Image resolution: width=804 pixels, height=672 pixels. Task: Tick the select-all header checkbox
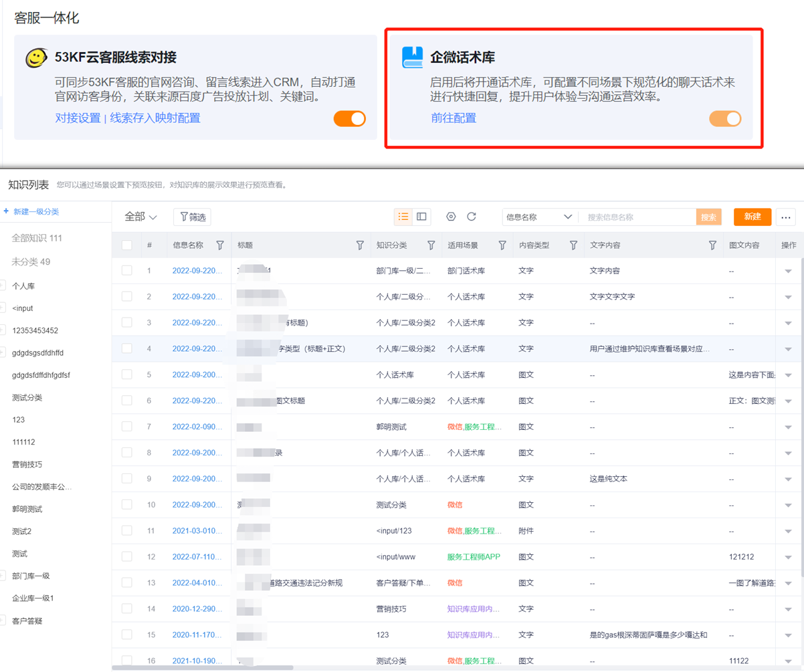tap(127, 245)
